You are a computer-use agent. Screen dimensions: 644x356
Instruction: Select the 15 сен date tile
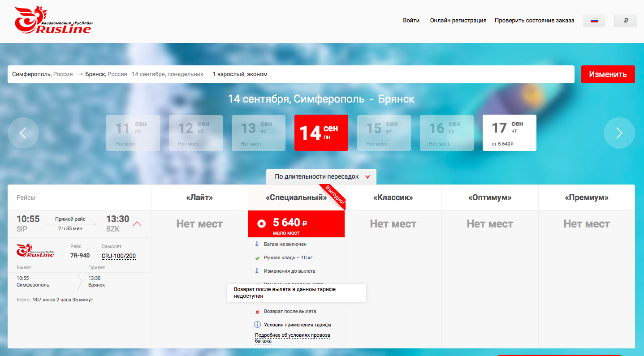coord(384,133)
